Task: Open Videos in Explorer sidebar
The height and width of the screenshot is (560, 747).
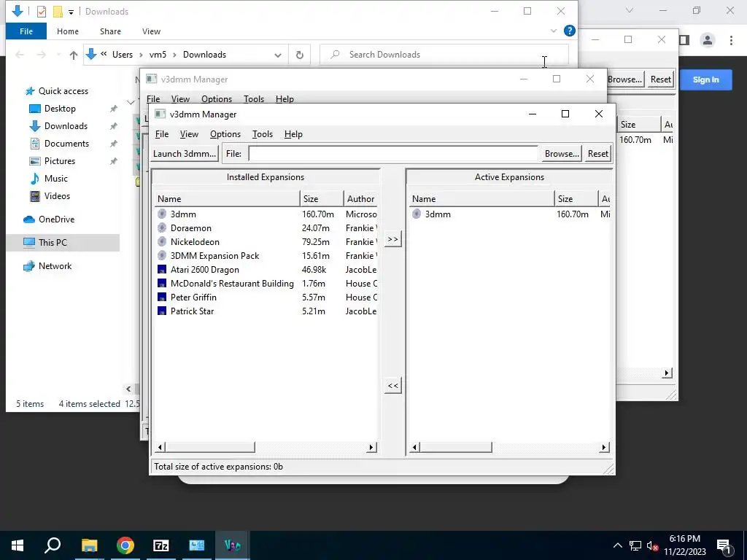Action: [x=57, y=196]
